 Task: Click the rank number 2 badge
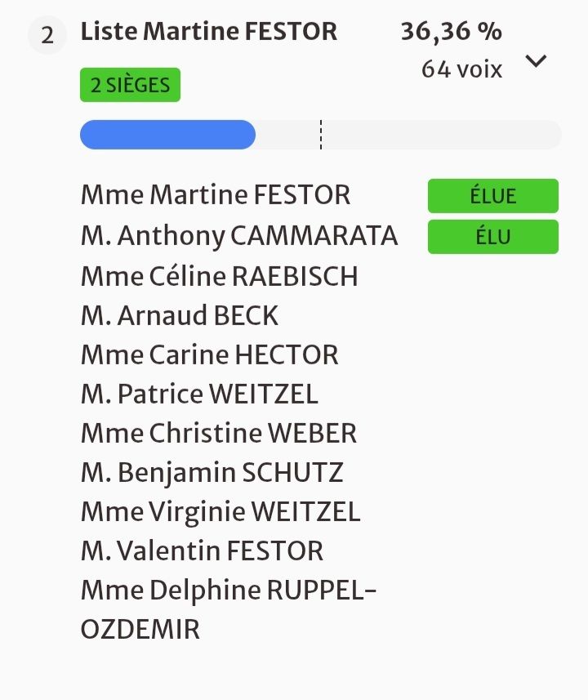coord(47,38)
